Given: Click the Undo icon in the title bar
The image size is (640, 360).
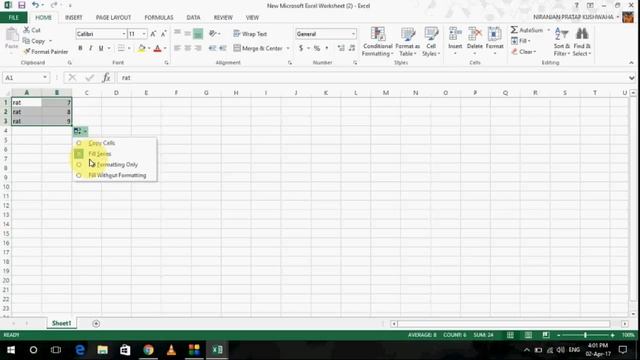Looking at the screenshot, I should (36, 5).
